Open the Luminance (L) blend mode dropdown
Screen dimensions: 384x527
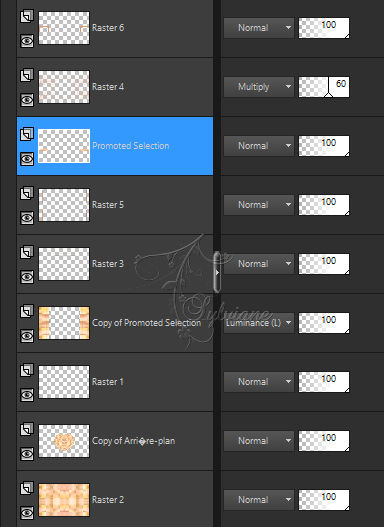coord(259,323)
